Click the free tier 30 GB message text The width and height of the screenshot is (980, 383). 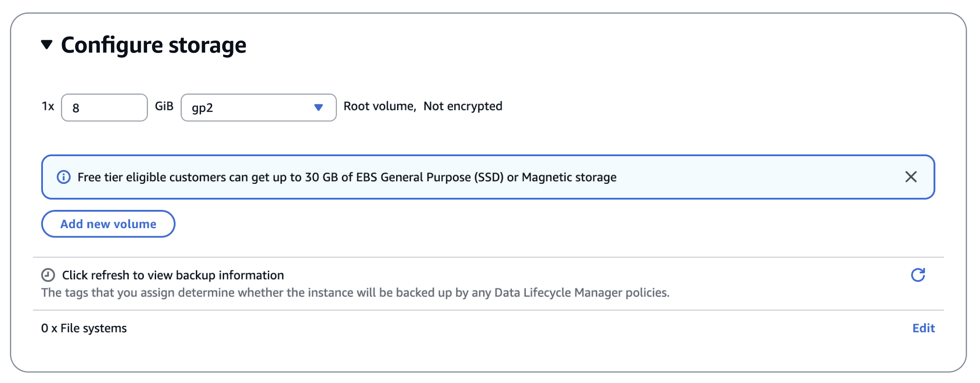(x=347, y=177)
